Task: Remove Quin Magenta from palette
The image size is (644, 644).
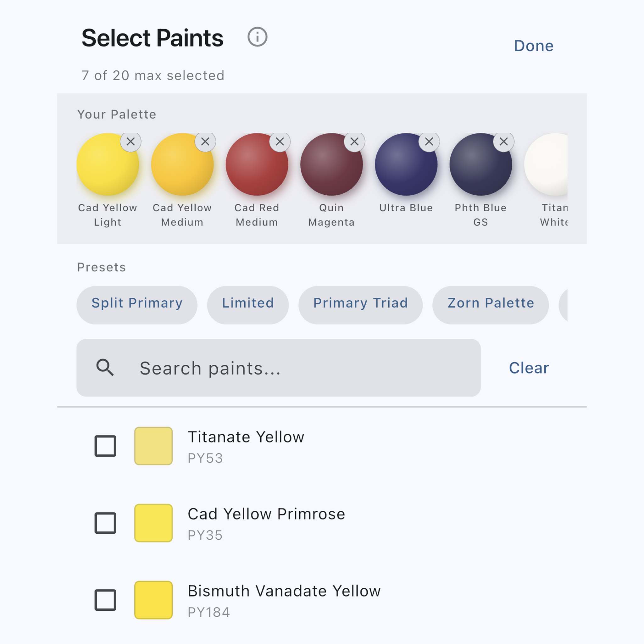Action: (354, 142)
